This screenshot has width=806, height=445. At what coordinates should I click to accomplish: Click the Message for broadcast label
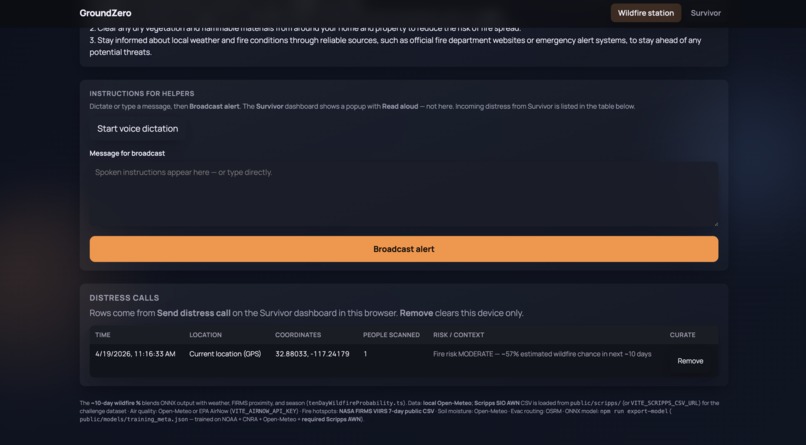point(127,153)
